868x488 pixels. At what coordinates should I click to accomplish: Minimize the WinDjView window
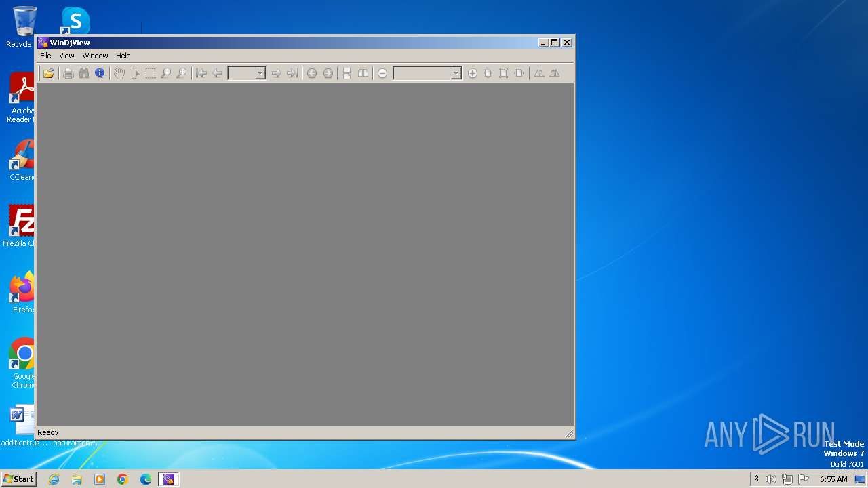544,43
